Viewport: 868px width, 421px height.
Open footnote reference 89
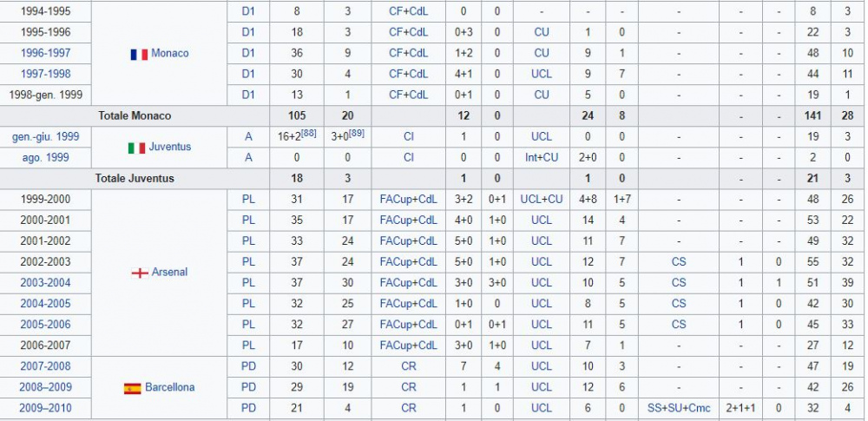(x=357, y=133)
